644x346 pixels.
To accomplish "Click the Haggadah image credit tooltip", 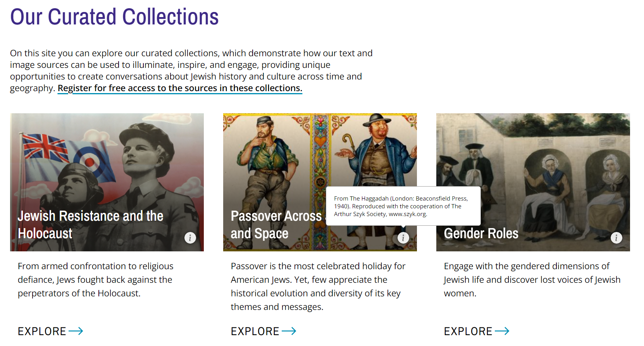I will point(403,206).
